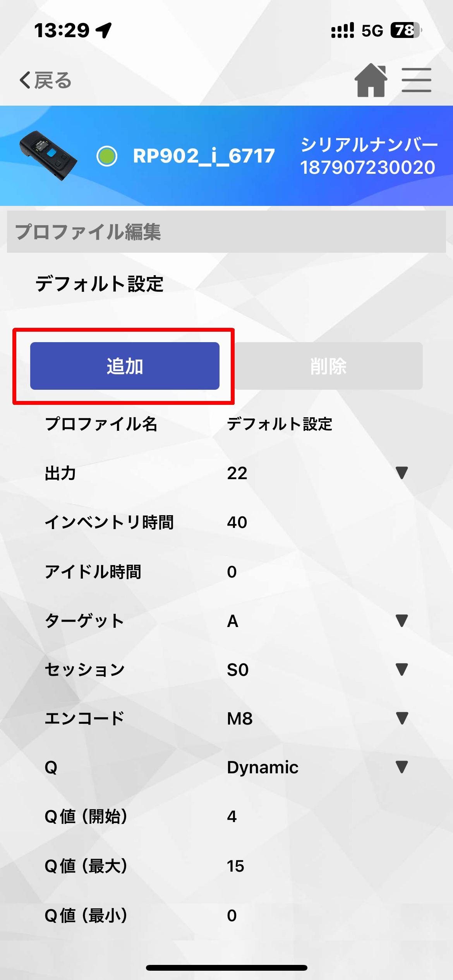This screenshot has height=980, width=453.
Task: Tap the green connection status indicator
Action: pos(107,156)
